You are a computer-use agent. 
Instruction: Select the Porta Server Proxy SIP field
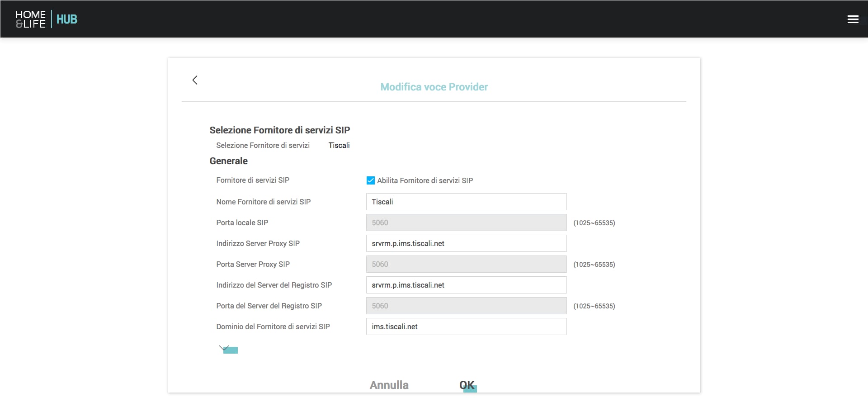click(466, 264)
